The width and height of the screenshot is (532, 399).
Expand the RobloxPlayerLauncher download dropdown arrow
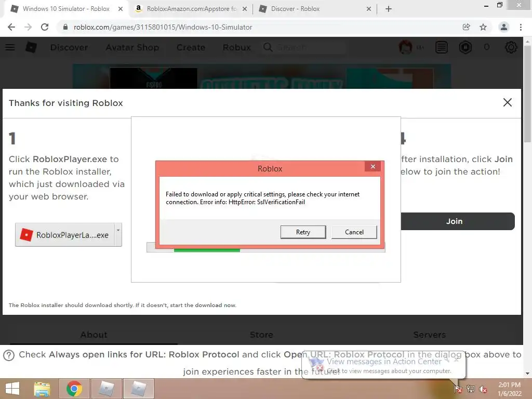click(118, 234)
